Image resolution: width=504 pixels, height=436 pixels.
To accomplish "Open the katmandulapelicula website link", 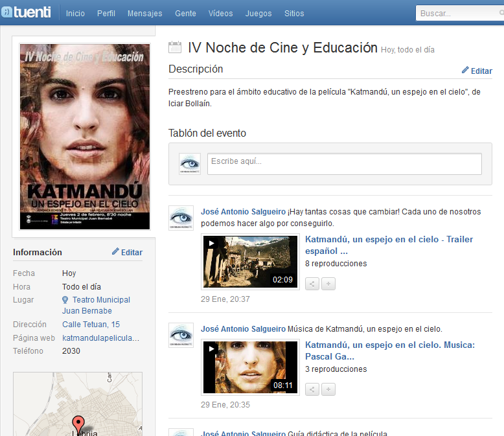I will pyautogui.click(x=100, y=338).
